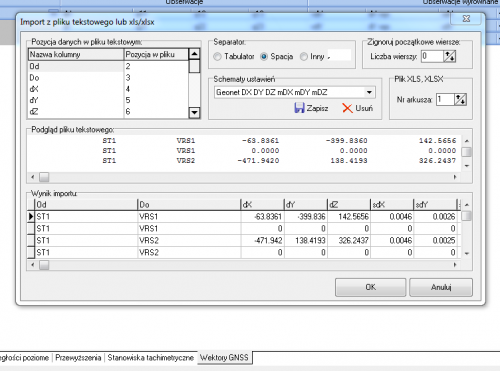The width and height of the screenshot is (500, 371).
Task: Click the red X Usuń icon
Action: click(347, 108)
